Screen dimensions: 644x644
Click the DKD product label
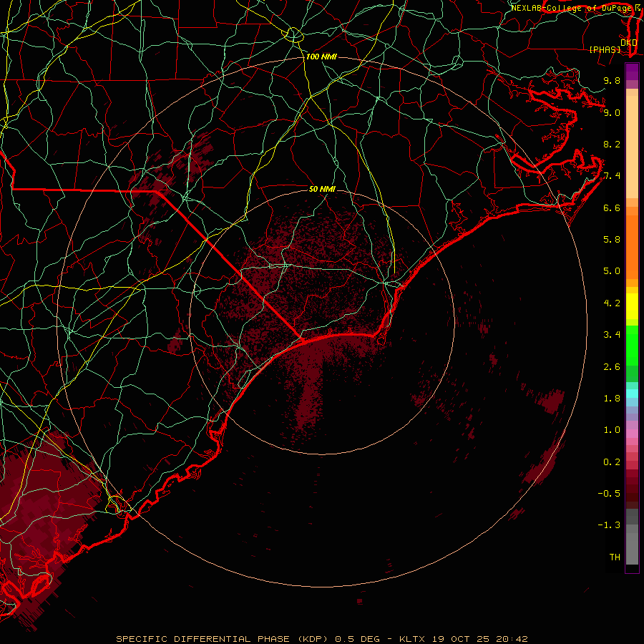click(x=629, y=43)
